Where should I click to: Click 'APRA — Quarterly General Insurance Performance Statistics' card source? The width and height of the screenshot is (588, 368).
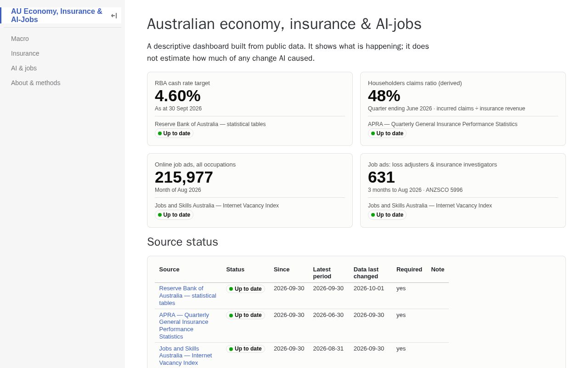(x=443, y=124)
